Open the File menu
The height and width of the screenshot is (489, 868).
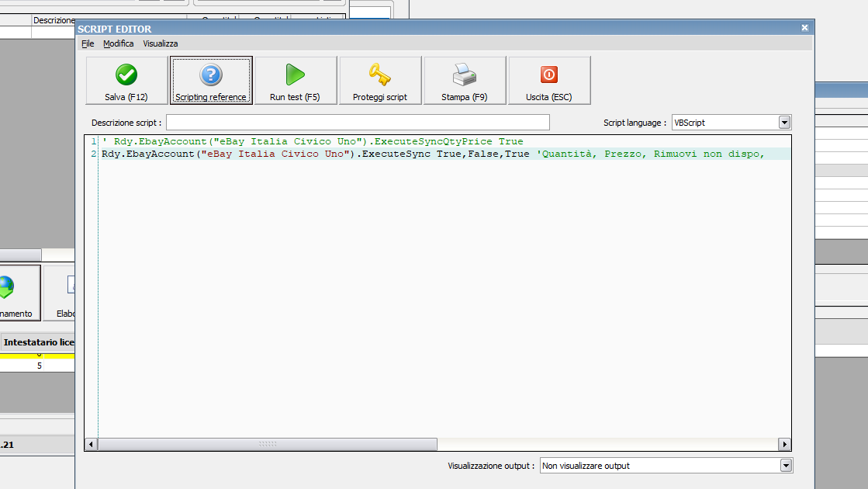pos(88,43)
